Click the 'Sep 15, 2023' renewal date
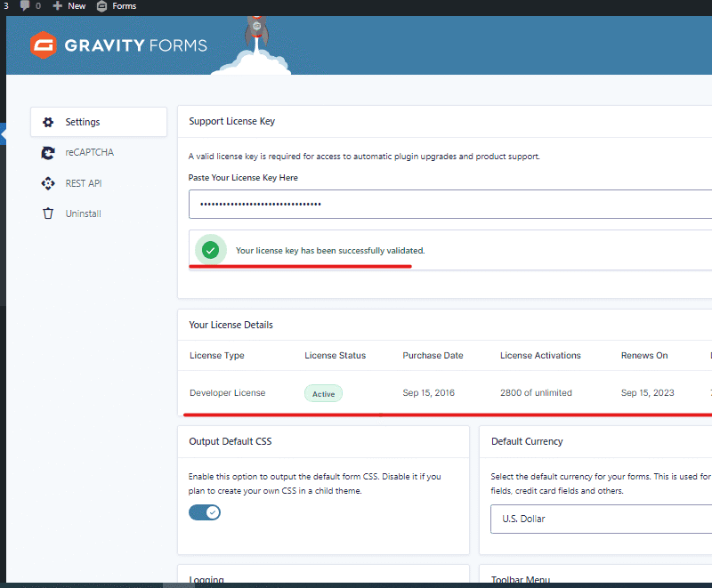 coord(648,393)
